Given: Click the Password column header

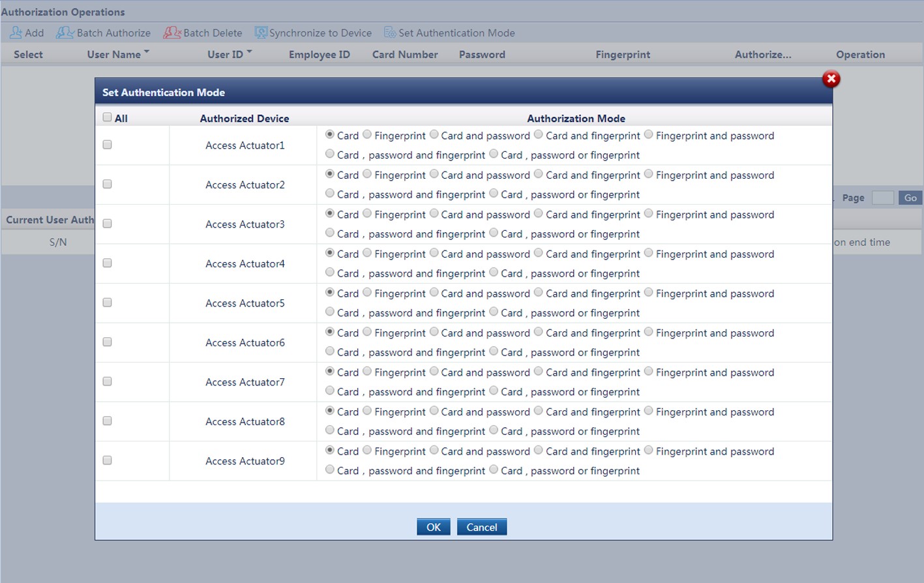Looking at the screenshot, I should tap(482, 55).
